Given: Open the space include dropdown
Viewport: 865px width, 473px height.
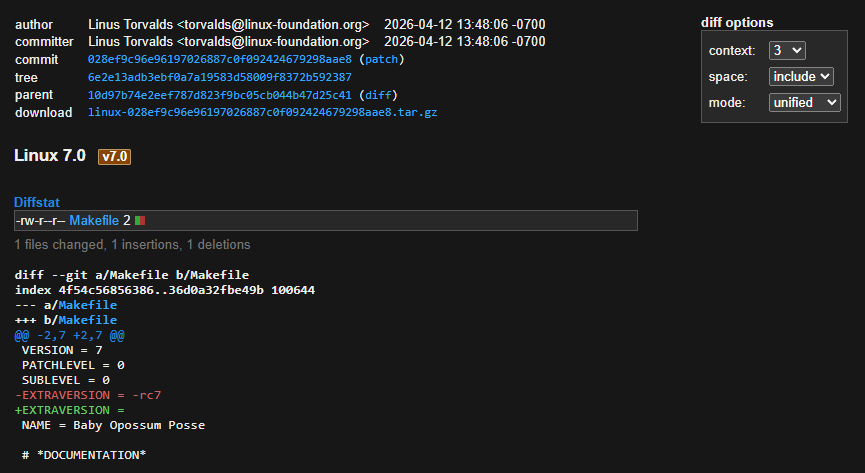Looking at the screenshot, I should (x=801, y=76).
